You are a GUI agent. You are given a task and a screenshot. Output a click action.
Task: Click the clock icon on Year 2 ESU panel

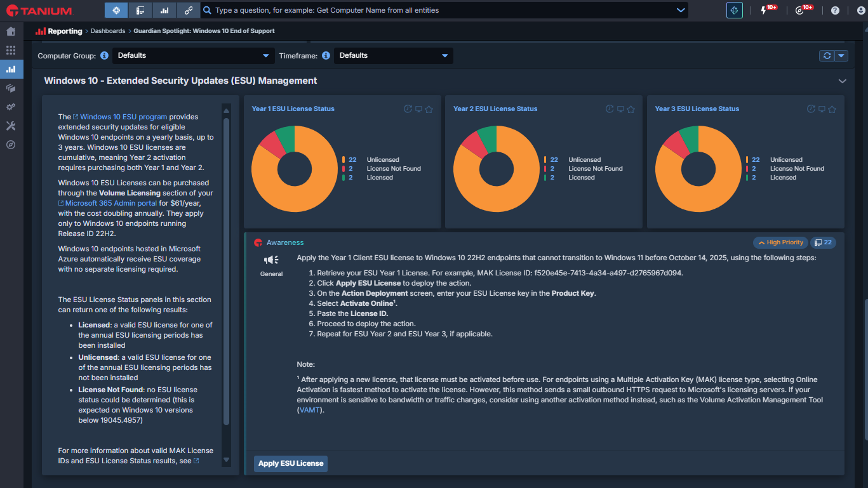(x=610, y=109)
